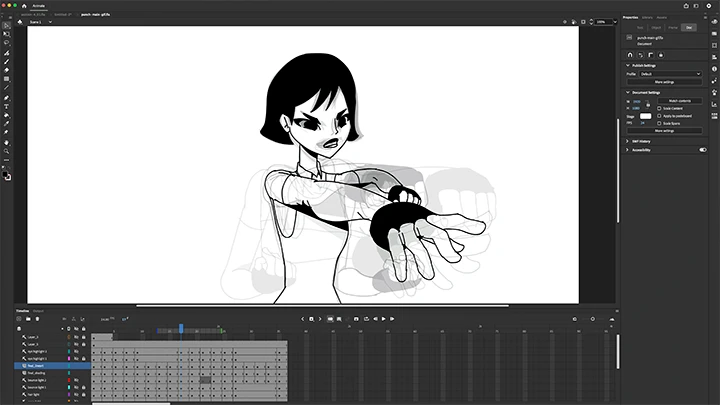
Task: Switch to the Tool properties tab
Action: pyautogui.click(x=640, y=28)
